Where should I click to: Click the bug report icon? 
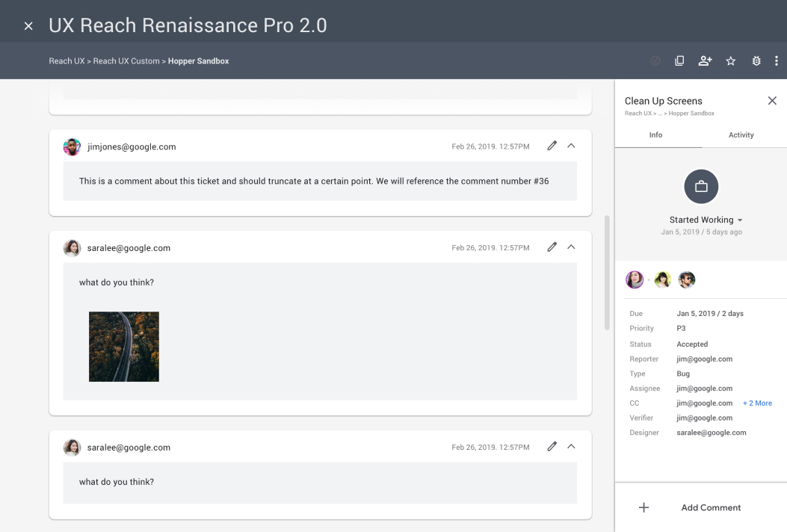pyautogui.click(x=756, y=61)
